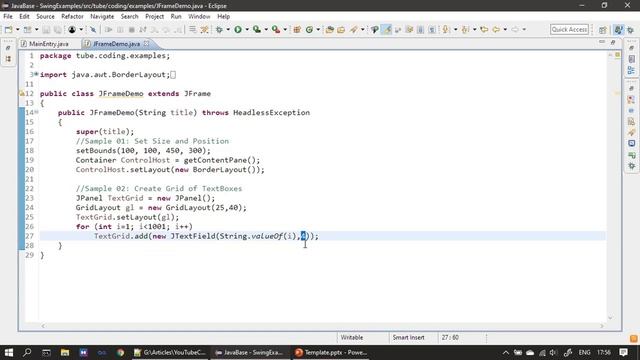Open the New file dropdown arrow
Viewport: 640px width, 360px height.
coord(17,29)
